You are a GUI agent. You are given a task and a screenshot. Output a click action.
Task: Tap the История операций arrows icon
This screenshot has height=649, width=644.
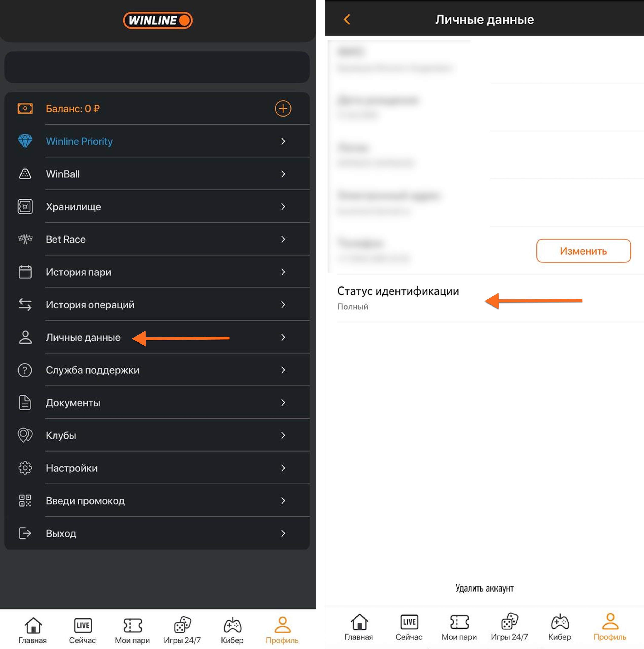pyautogui.click(x=25, y=304)
